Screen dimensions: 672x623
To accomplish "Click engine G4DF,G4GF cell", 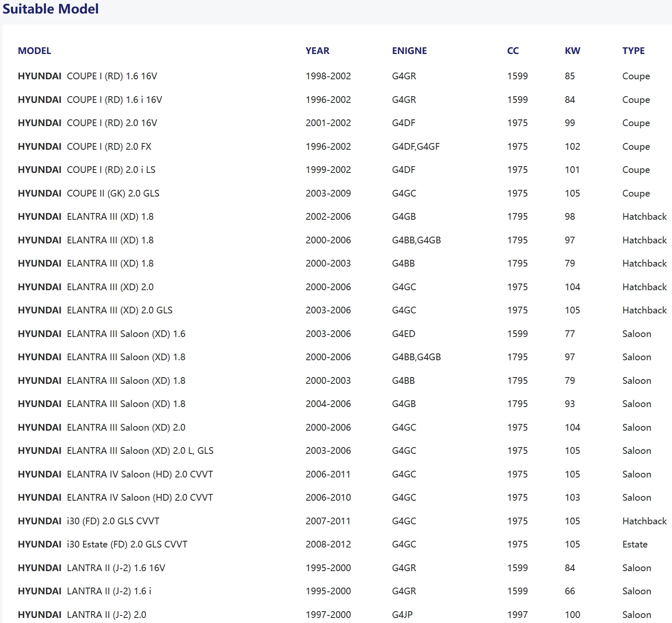I will (416, 146).
